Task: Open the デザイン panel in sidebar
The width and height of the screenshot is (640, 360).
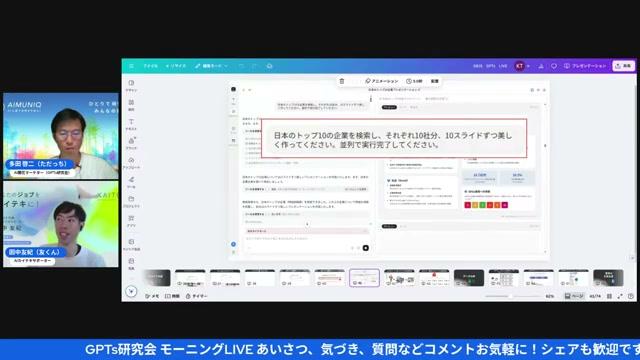Action: pyautogui.click(x=131, y=86)
